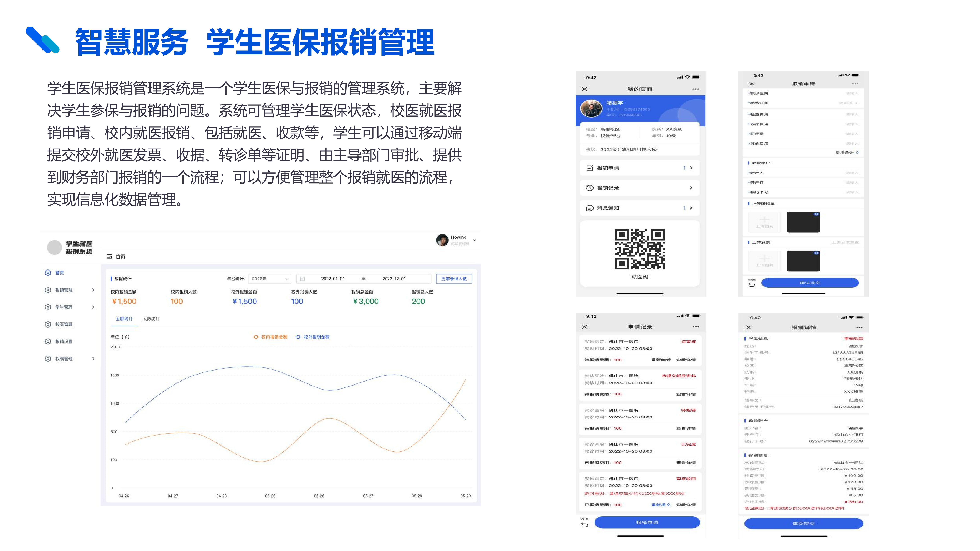Click the 开户行 input field
This screenshot has height=551, width=980.
pyautogui.click(x=803, y=182)
